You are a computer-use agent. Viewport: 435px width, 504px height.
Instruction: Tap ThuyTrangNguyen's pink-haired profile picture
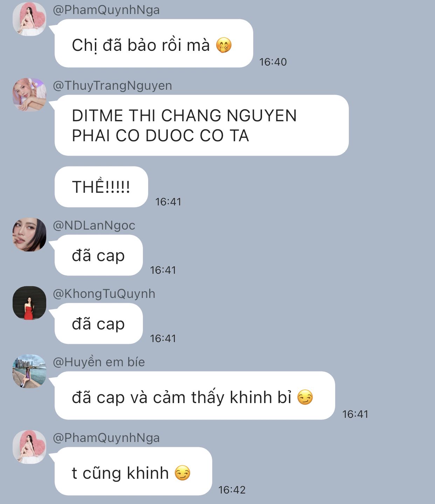[29, 95]
